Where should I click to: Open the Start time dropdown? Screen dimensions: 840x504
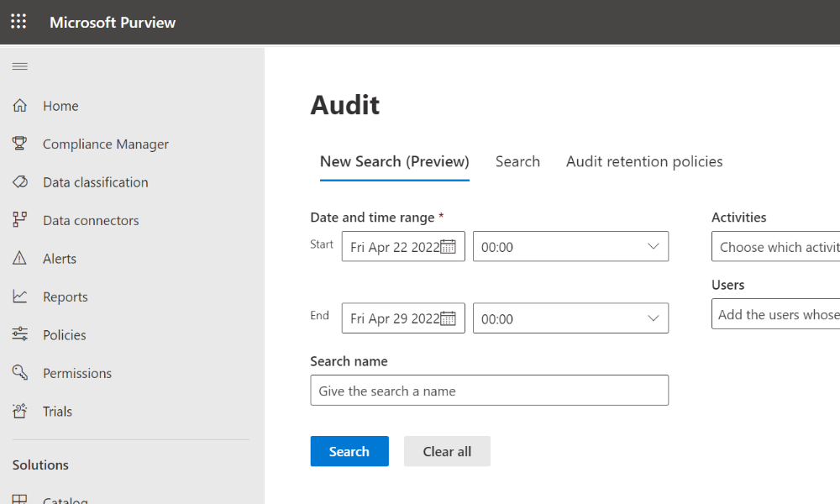[654, 246]
